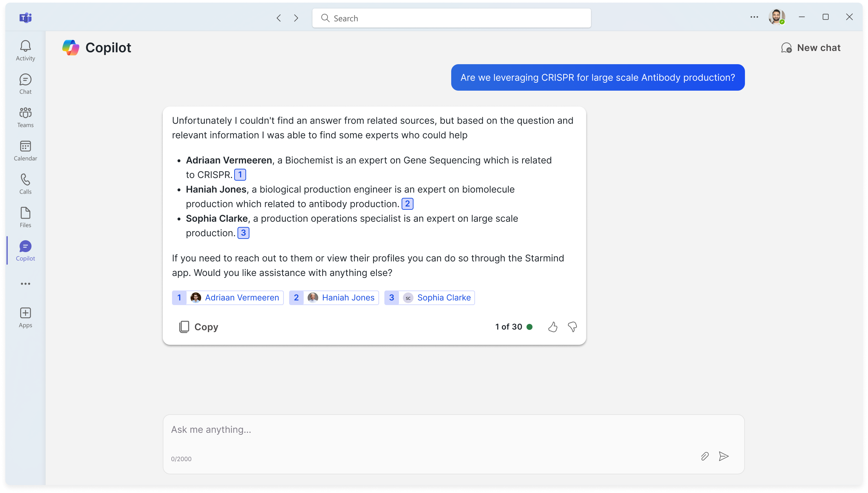Open settings and more ellipsis menu

tap(754, 17)
